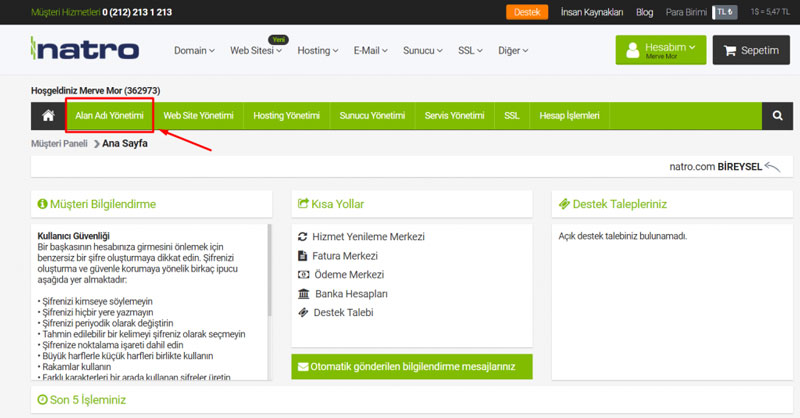Open Destek Talebi shortcut
Screen dimensions: 800x418
[343, 312]
